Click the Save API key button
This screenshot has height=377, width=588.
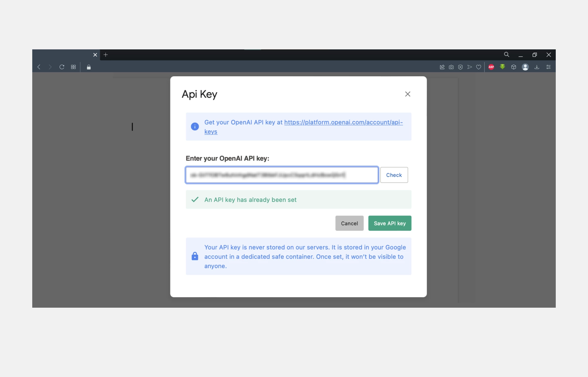(x=389, y=223)
